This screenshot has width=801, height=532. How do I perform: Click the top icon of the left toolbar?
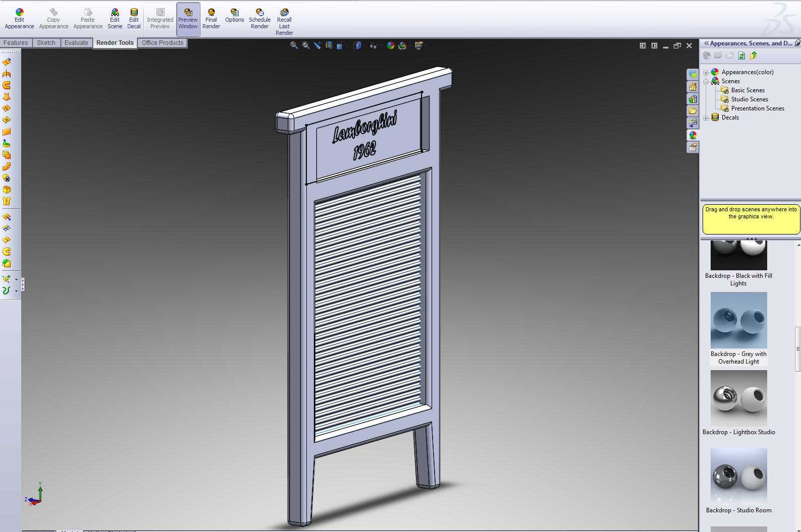tap(7, 62)
